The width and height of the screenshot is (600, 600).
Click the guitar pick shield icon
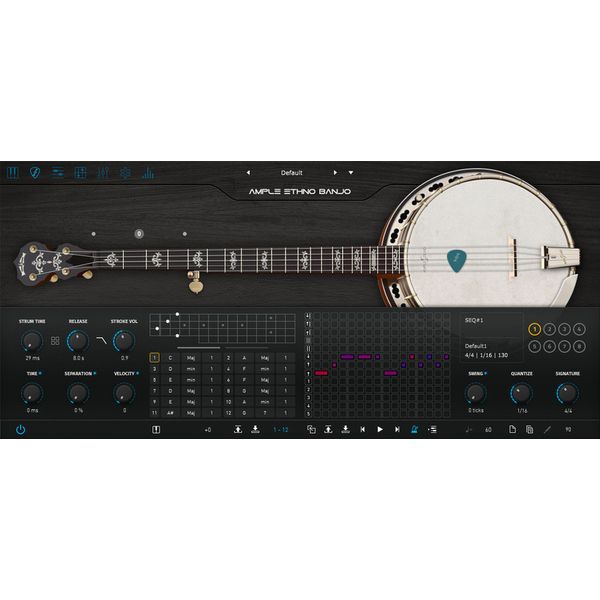click(x=35, y=173)
